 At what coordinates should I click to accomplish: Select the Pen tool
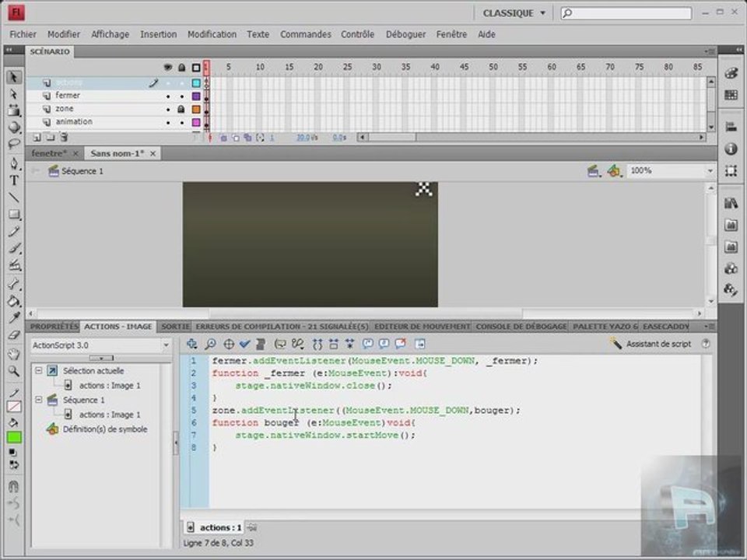(x=14, y=164)
